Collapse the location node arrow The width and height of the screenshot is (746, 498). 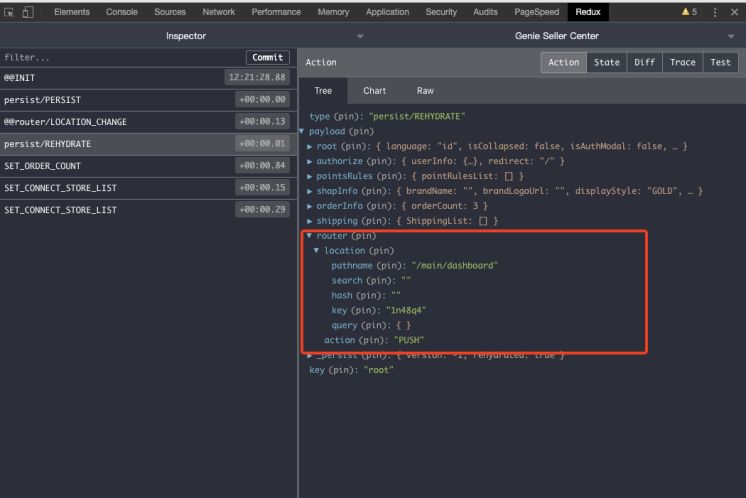click(316, 251)
